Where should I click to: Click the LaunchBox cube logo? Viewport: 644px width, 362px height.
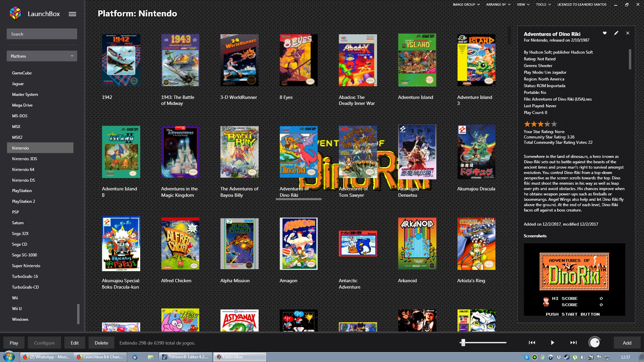click(15, 13)
